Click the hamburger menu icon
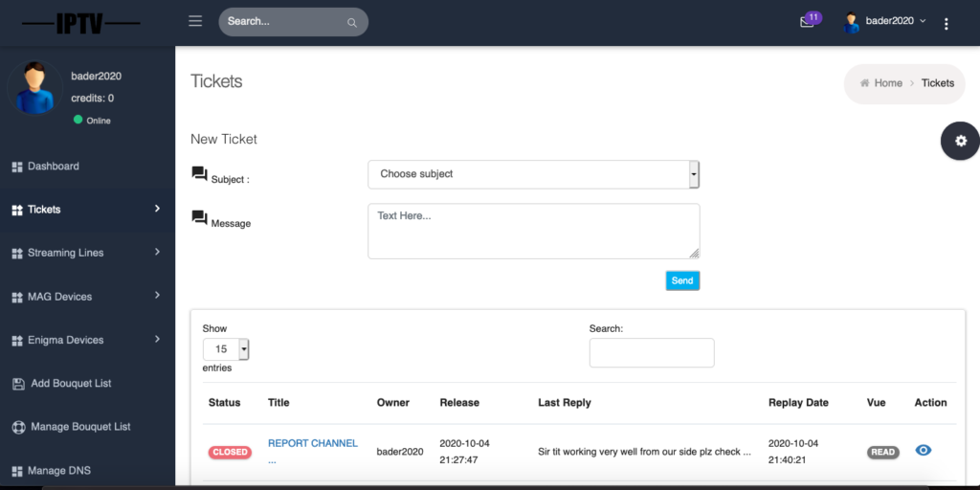This screenshot has width=980, height=490. (195, 21)
